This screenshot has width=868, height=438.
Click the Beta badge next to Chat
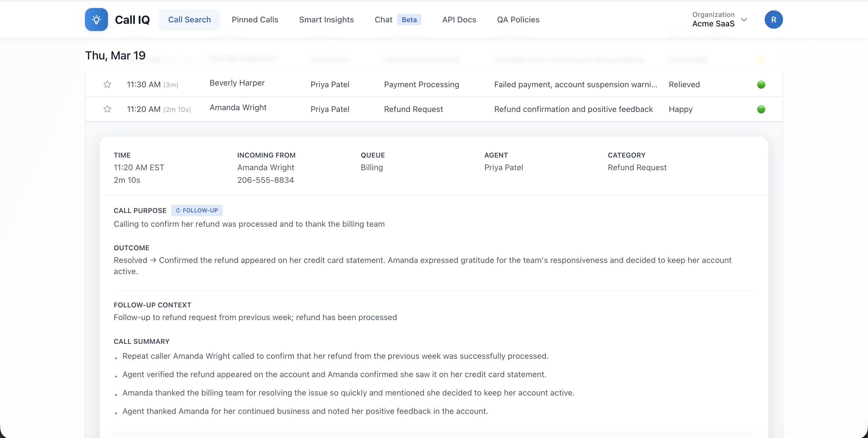(409, 20)
